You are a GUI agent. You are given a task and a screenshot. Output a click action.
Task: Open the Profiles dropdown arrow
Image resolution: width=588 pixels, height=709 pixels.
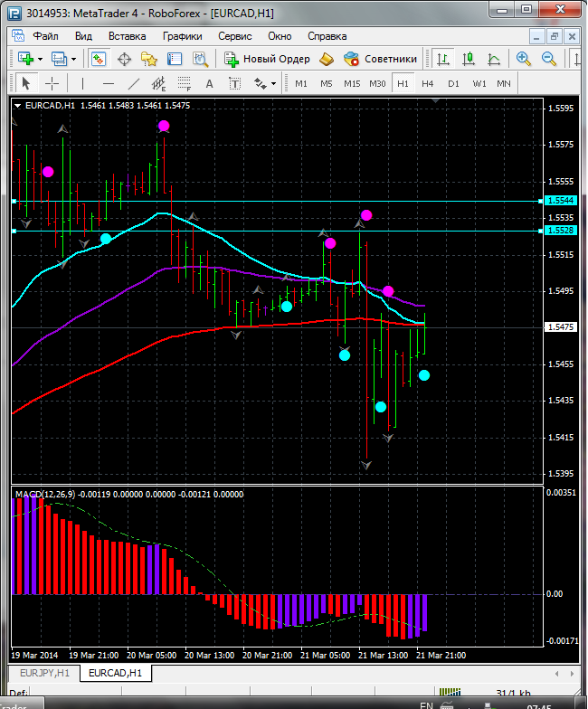point(74,60)
